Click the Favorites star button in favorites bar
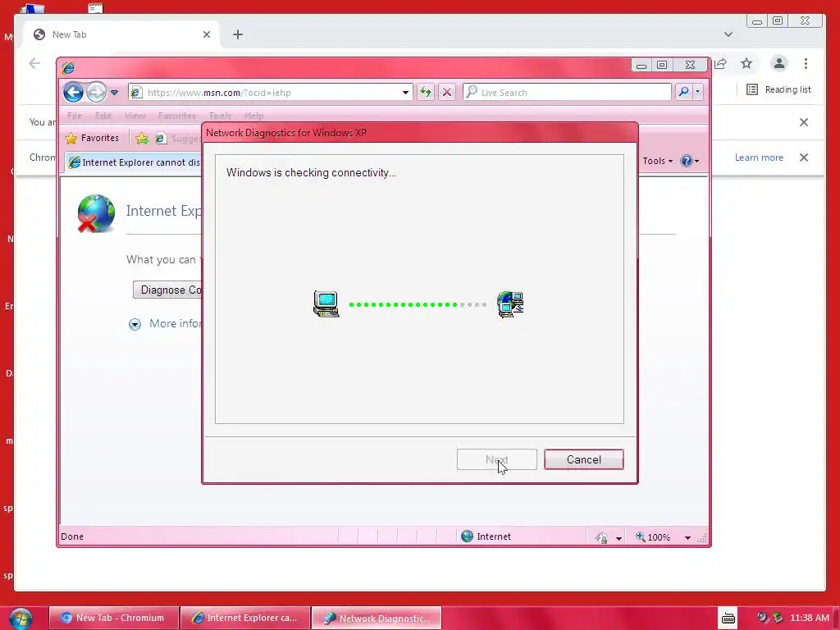Image resolution: width=840 pixels, height=630 pixels. 92,138
